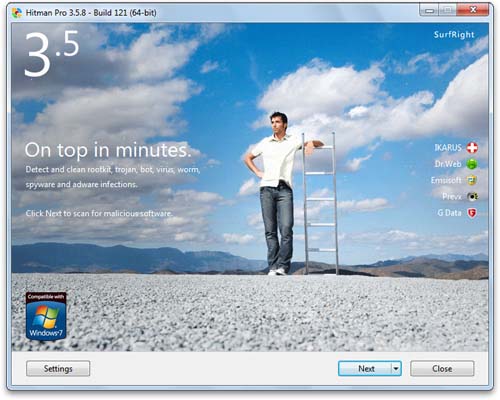This screenshot has height=400, width=500.
Task: Click 'Click Next to scan for malicious software' text
Action: pos(99,213)
